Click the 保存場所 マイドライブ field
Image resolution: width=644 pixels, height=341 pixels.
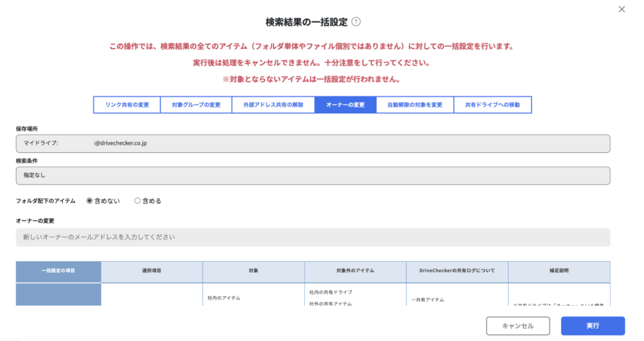coord(313,143)
